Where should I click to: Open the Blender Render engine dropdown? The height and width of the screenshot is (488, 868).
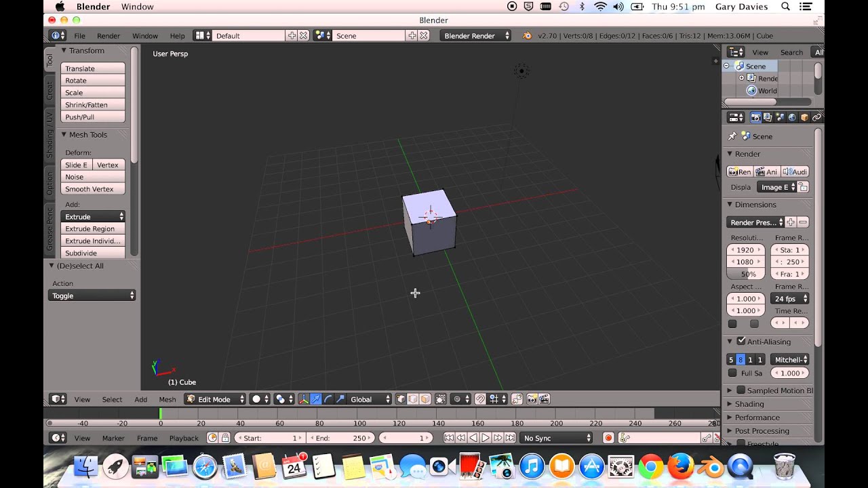coord(475,35)
